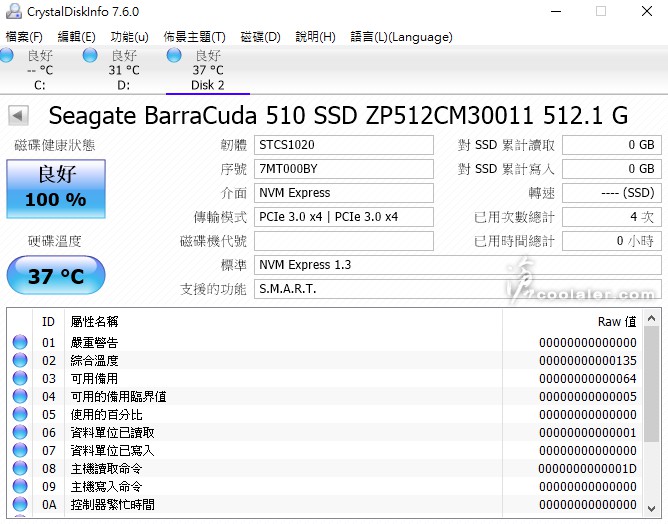Click the 對 SSD 累計讀取 value 0 GB

(x=612, y=145)
